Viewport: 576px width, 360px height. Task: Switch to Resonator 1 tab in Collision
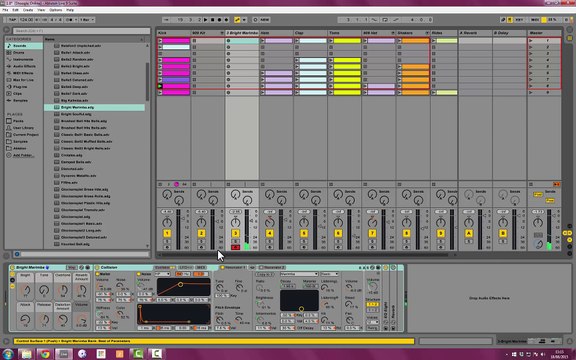click(x=233, y=267)
